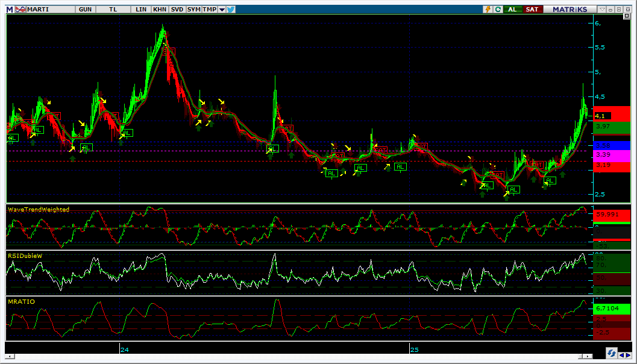Click the small square button above price axis
Screen dimensions: 637x364
pos(627,16)
